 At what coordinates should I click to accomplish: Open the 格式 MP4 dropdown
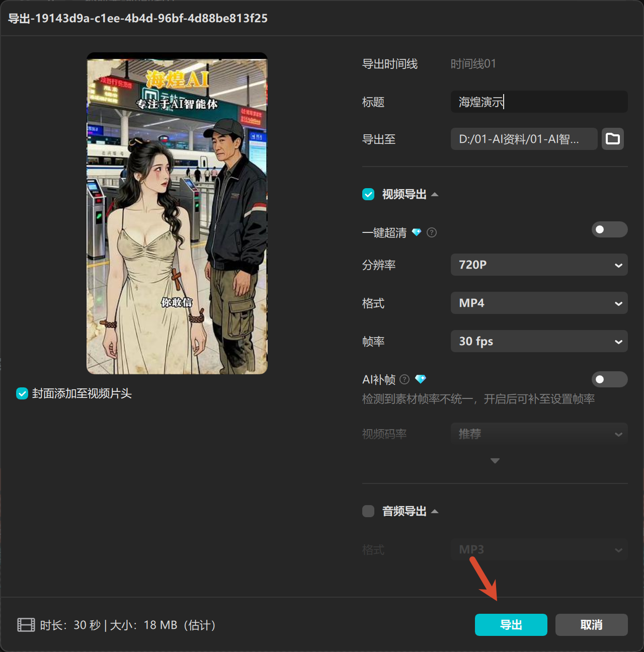(x=539, y=303)
